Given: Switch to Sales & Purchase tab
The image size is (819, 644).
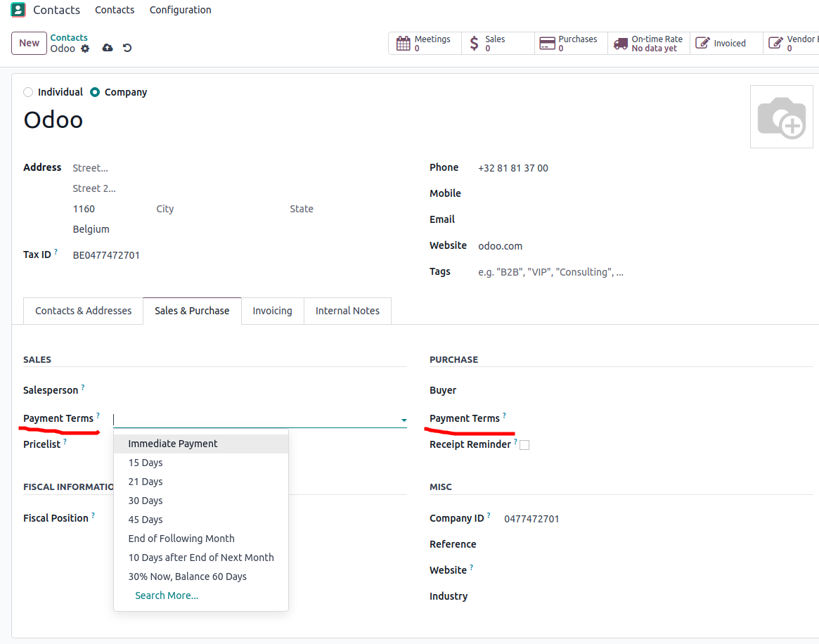Looking at the screenshot, I should click(192, 311).
